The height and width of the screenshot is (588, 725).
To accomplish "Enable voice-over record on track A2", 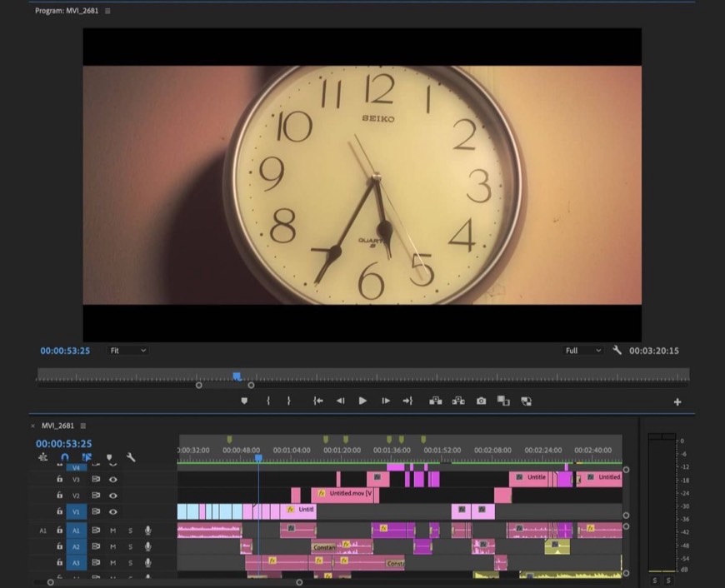I will point(148,547).
